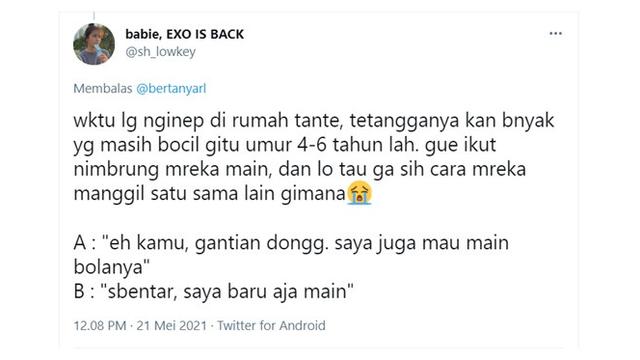Open the display name babie, EXO IS BACK
640x360 pixels.
click(x=184, y=34)
